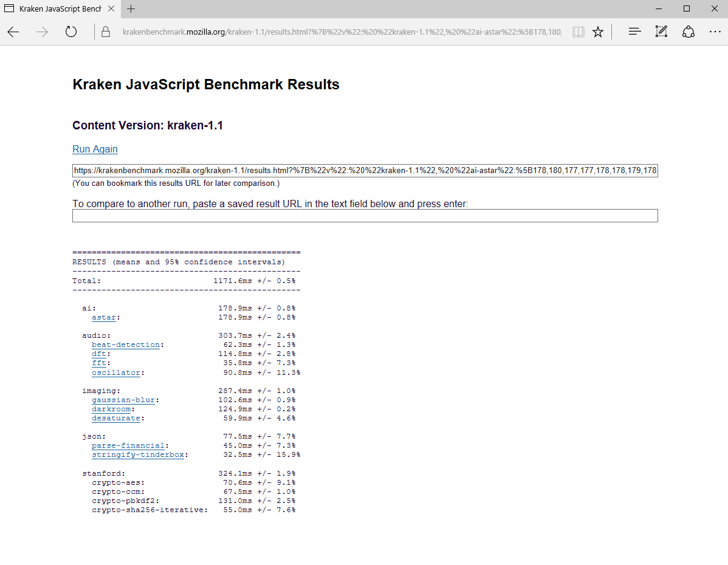
Task: Open the desaturate test link
Action: tap(115, 419)
